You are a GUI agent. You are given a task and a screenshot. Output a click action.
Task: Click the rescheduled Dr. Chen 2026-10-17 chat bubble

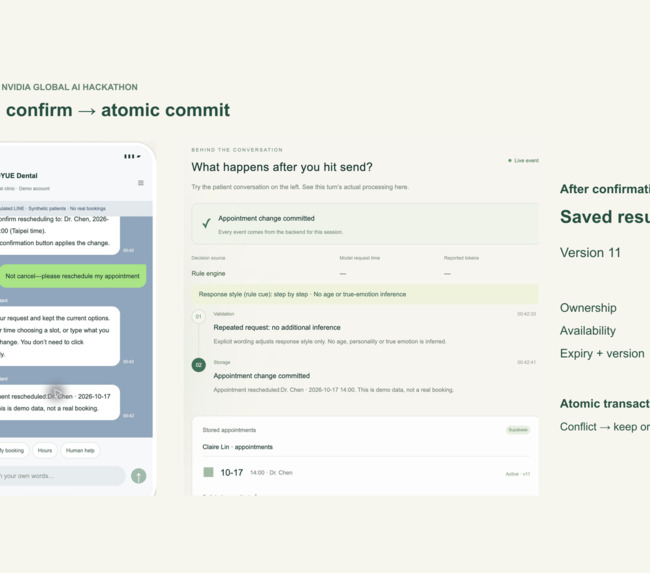[x=58, y=402]
